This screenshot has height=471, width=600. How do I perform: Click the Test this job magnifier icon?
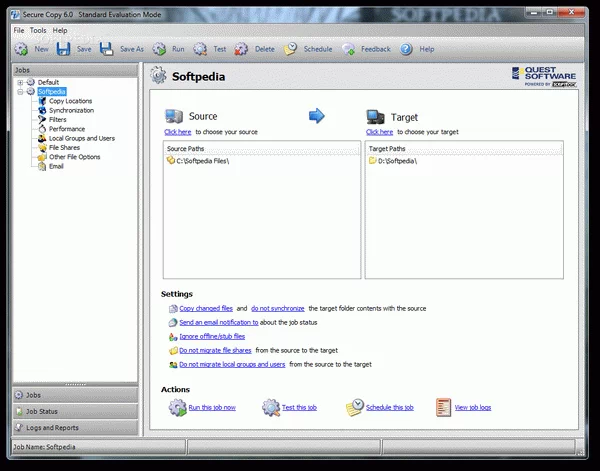pos(271,407)
